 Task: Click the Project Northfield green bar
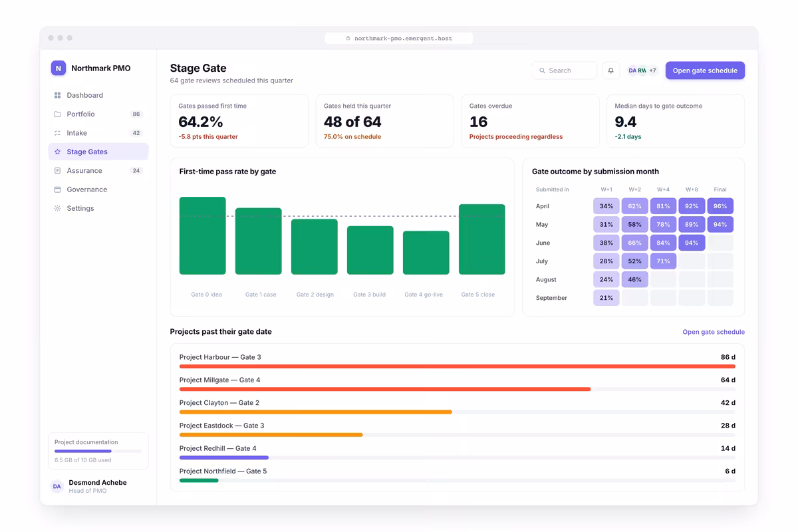pyautogui.click(x=199, y=480)
